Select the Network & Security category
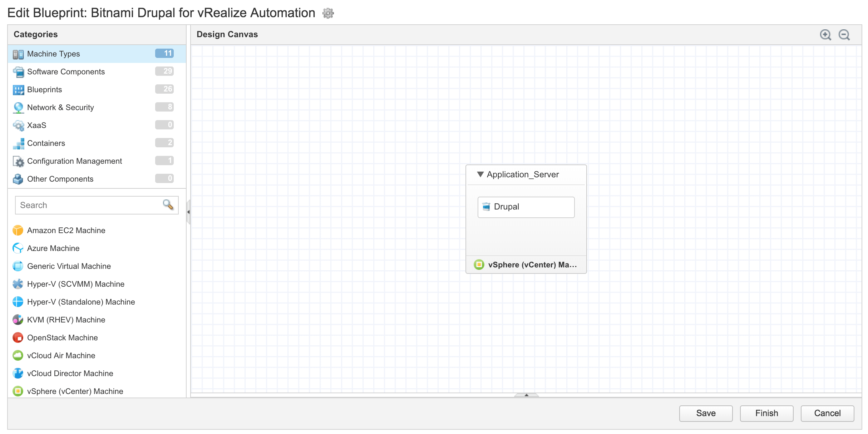The image size is (868, 434). (x=97, y=108)
